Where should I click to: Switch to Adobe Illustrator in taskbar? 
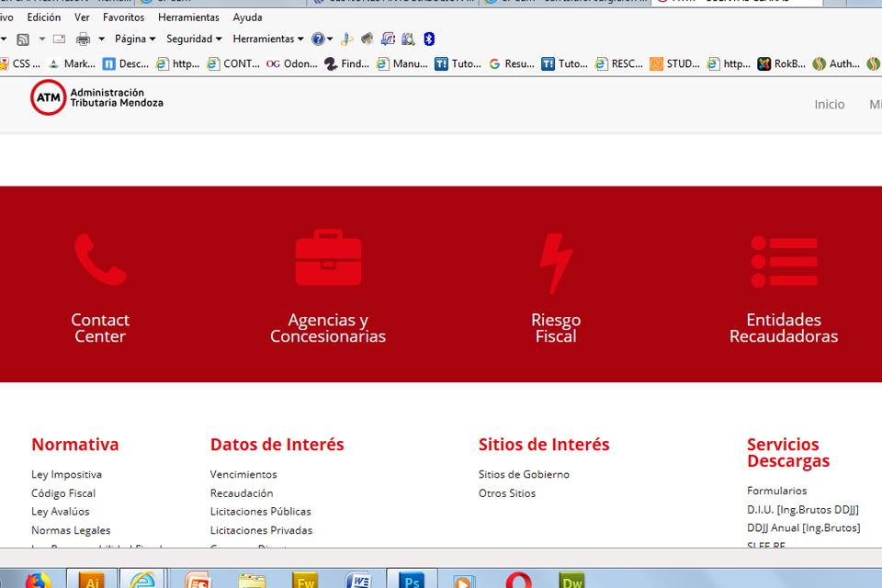[92, 580]
